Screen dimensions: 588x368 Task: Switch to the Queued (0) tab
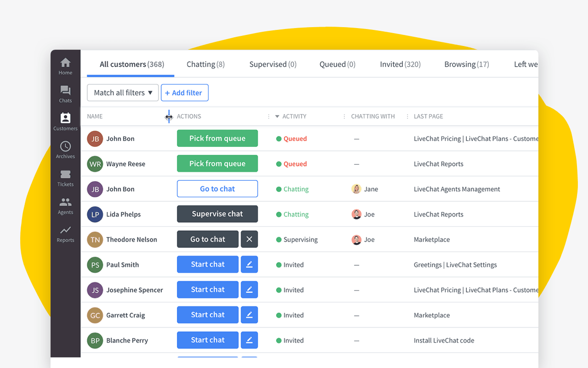pos(337,64)
